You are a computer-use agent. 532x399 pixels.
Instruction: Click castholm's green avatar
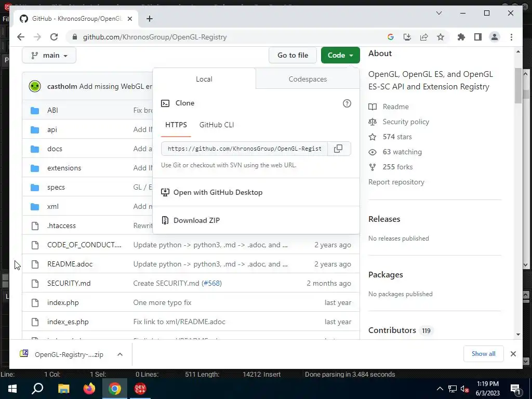pyautogui.click(x=35, y=86)
